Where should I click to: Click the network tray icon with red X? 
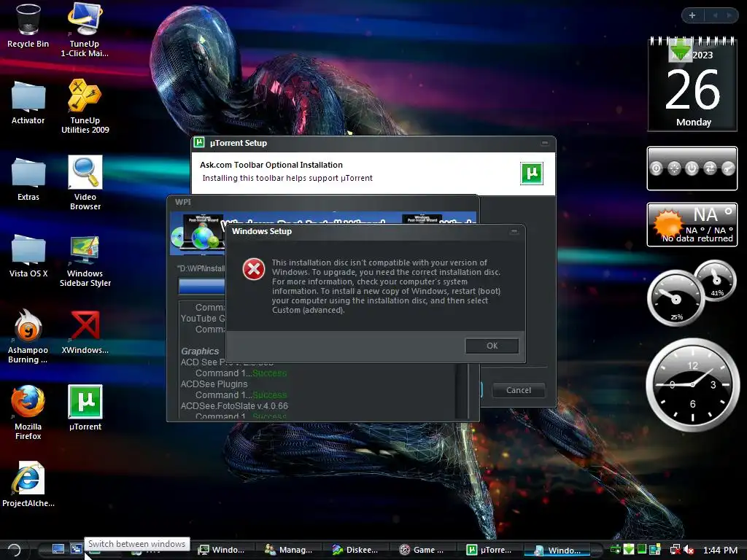click(x=676, y=550)
